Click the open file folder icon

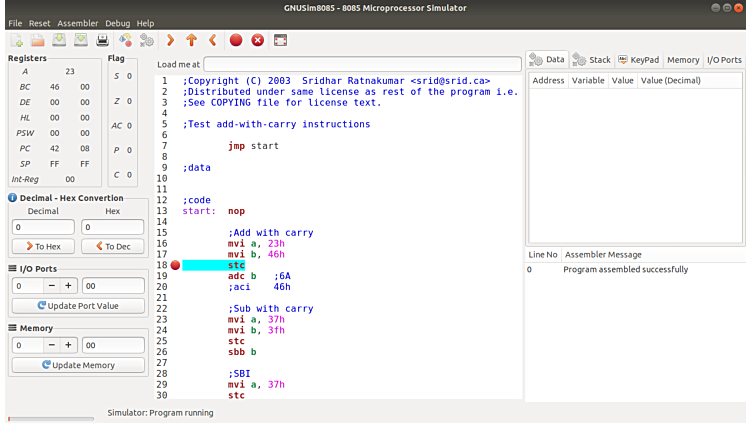37,40
